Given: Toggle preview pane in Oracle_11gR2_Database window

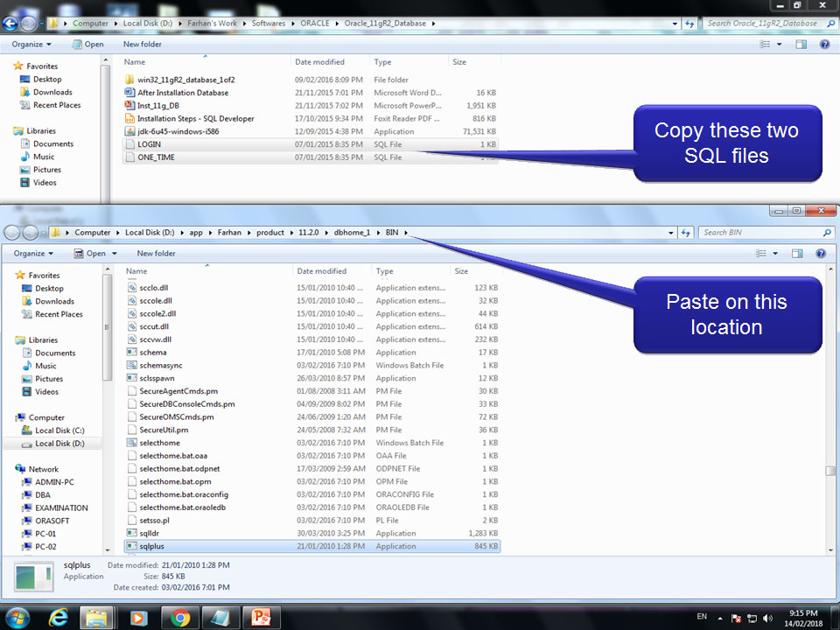Looking at the screenshot, I should [801, 45].
